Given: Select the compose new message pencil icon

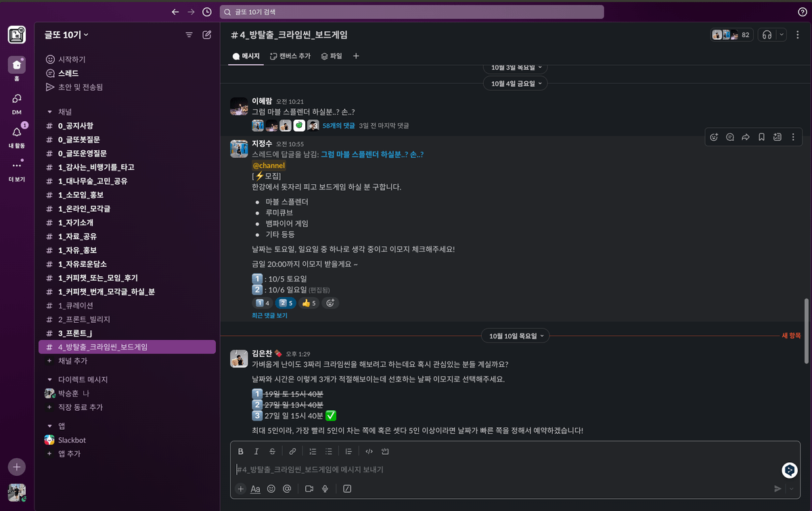Looking at the screenshot, I should (206, 35).
